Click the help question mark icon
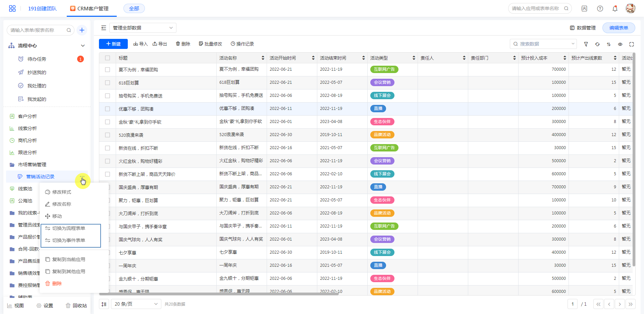Image resolution: width=644 pixels, height=314 pixels. (x=600, y=9)
